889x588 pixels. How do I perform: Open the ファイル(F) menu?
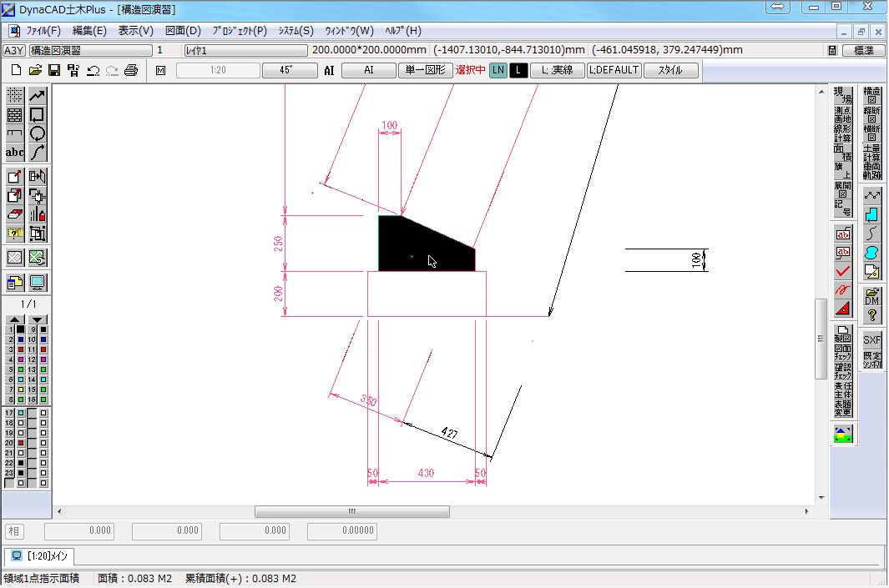click(x=43, y=31)
